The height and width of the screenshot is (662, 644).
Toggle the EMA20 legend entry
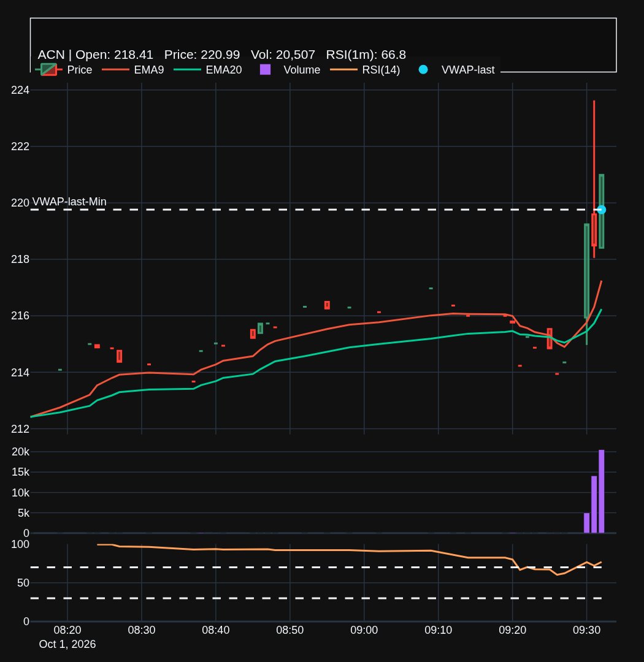tap(208, 70)
